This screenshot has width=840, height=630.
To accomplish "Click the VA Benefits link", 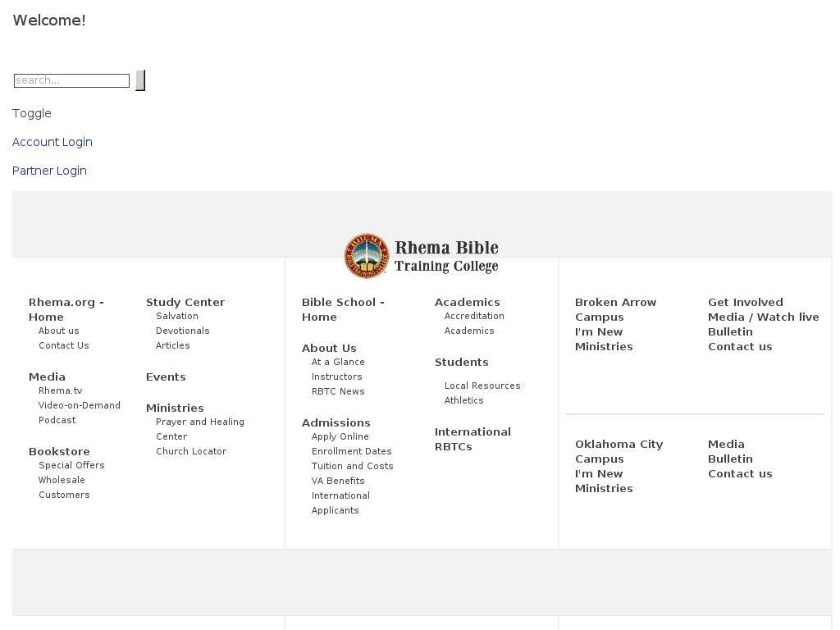I will 338,481.
